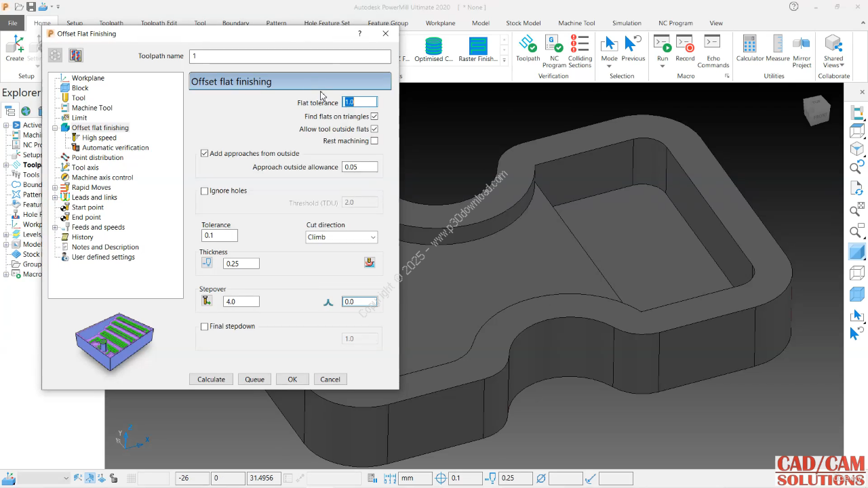Click the Approach outside allowance field
This screenshot has height=488, width=868.
(359, 167)
